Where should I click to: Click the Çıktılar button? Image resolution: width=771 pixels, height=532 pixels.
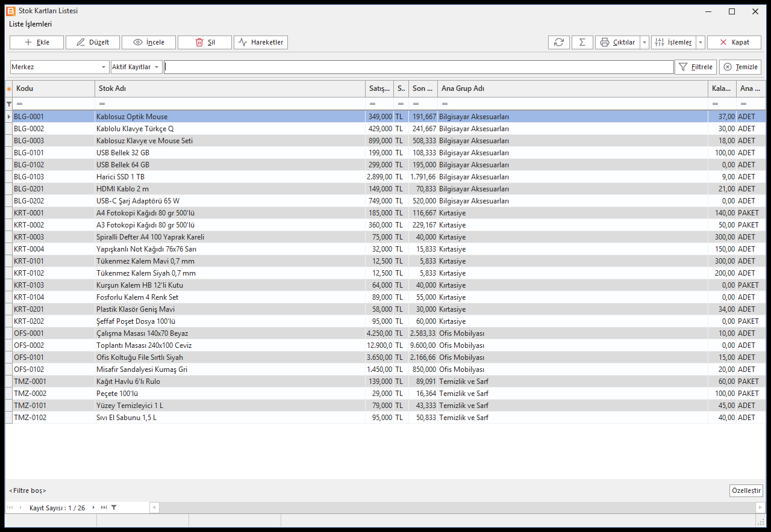617,42
